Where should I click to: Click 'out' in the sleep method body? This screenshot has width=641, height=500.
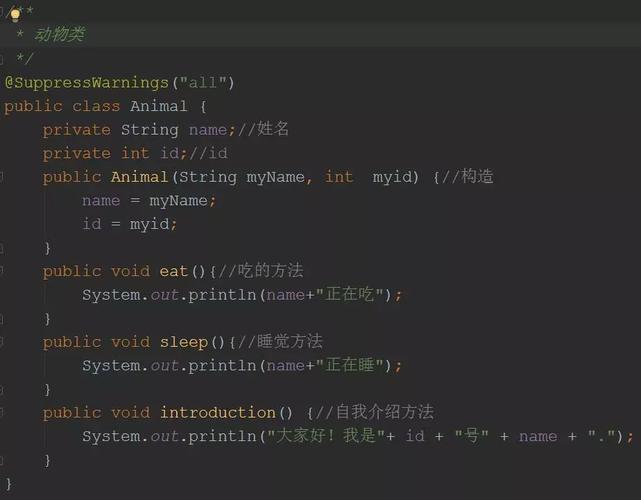[x=165, y=365]
